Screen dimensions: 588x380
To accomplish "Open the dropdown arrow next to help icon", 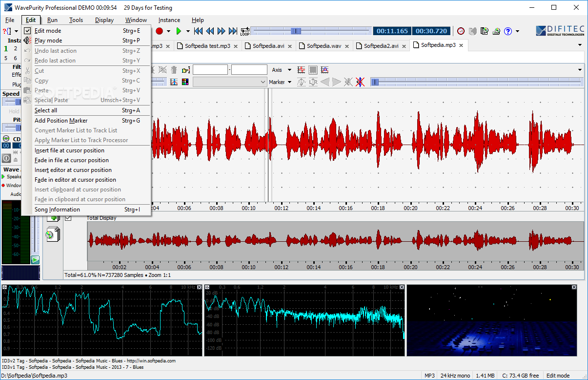I will (x=517, y=31).
